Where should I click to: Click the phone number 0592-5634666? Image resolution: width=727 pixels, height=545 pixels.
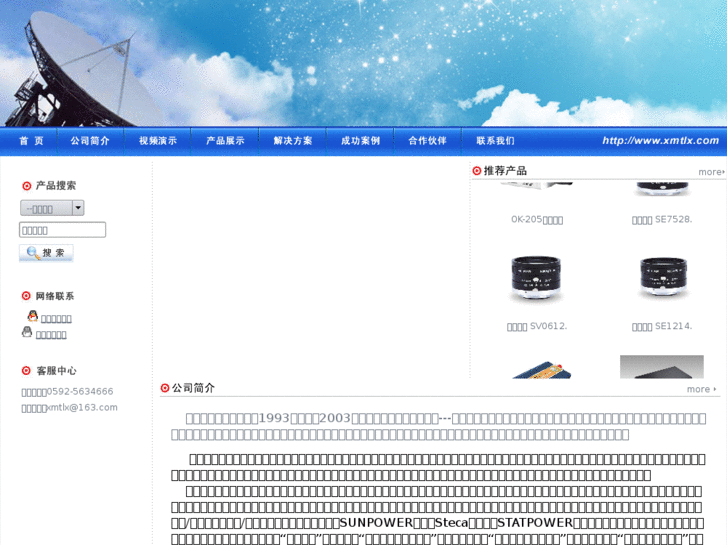(x=80, y=391)
